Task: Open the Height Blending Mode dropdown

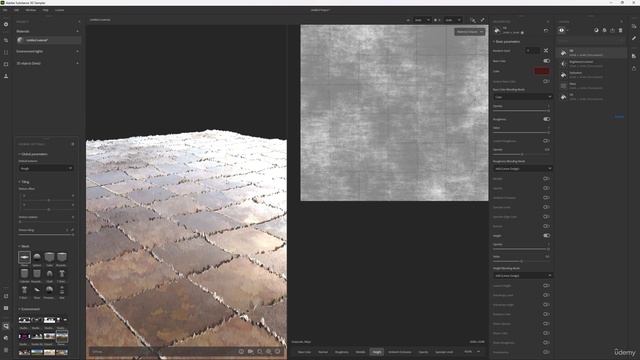Action: tap(522, 276)
